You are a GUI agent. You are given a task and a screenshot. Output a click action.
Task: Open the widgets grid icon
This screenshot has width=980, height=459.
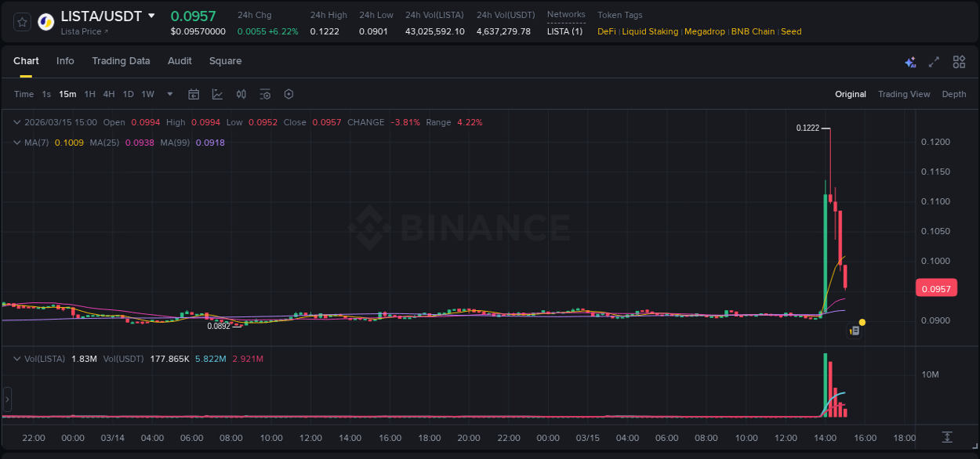click(959, 61)
